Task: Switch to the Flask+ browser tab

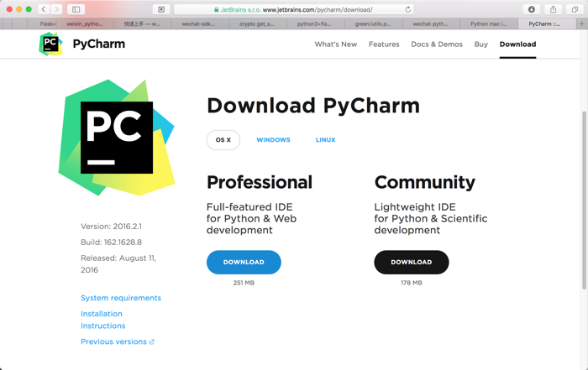Action: tap(42, 23)
